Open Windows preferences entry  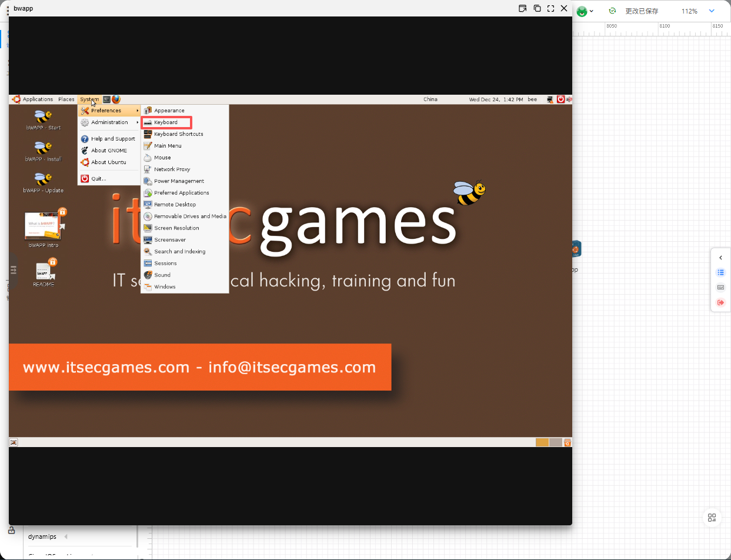184,287
